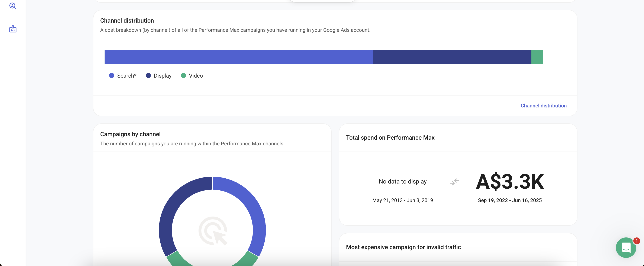
Task: Click the compare arrows icon
Action: tap(454, 182)
